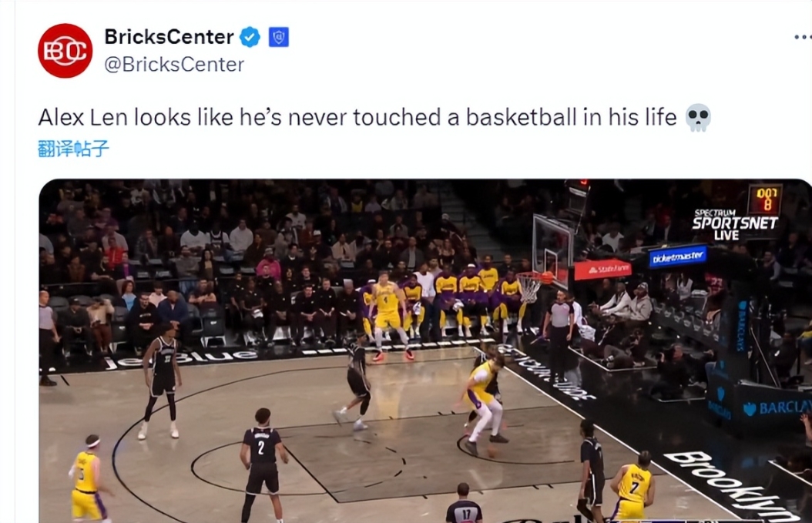Click the 翻译帖子 translate post link
The width and height of the screenshot is (812, 523).
click(x=73, y=149)
